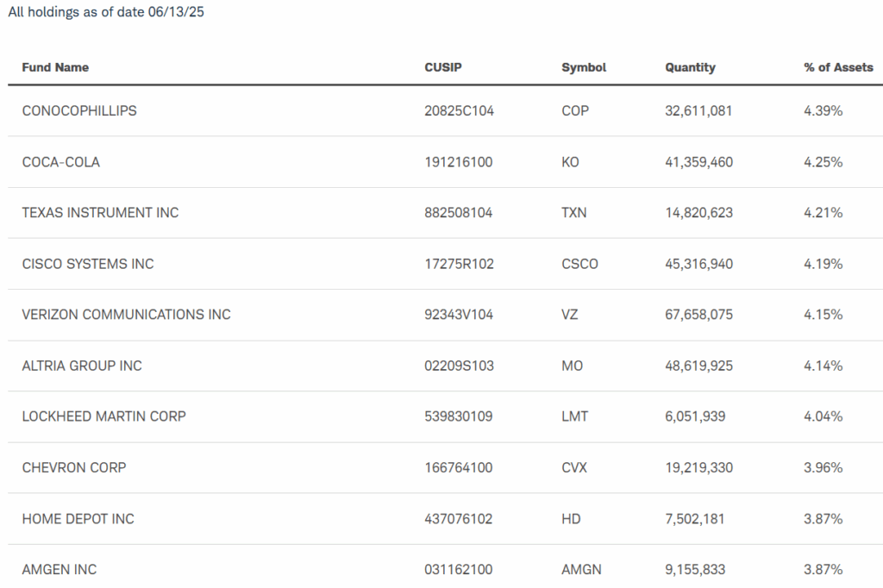This screenshot has height=588, width=883.
Task: Select the LOCKHEED MARTIN CORP name
Action: [x=103, y=416]
